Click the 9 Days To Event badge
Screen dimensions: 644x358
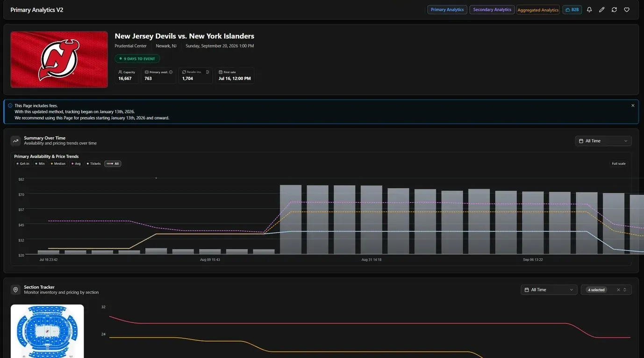[x=137, y=59]
